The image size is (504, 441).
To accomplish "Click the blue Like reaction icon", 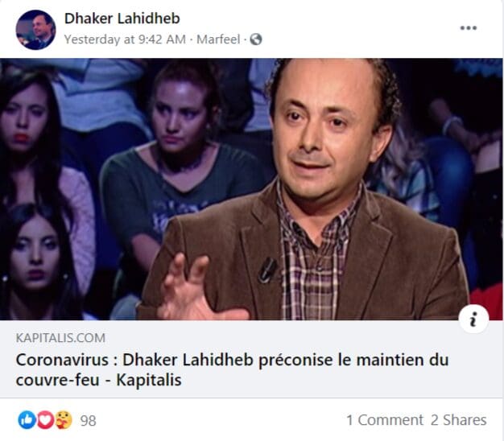I will (x=27, y=419).
